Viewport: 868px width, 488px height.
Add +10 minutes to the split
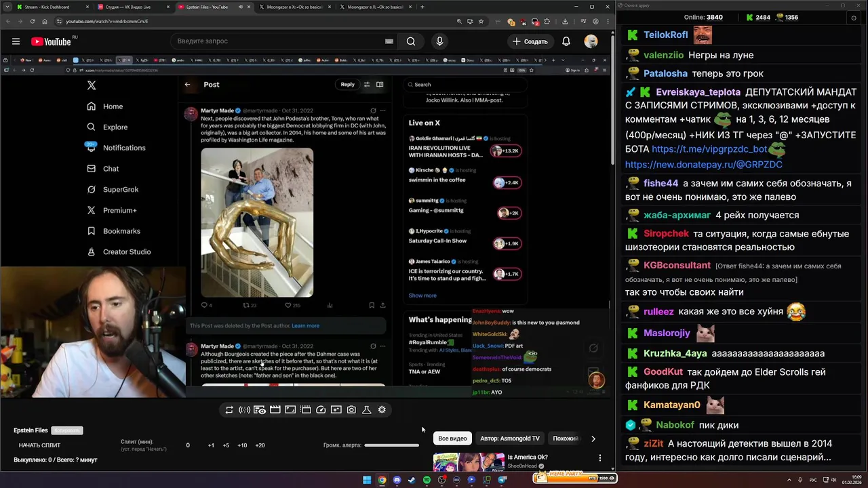coord(242,445)
